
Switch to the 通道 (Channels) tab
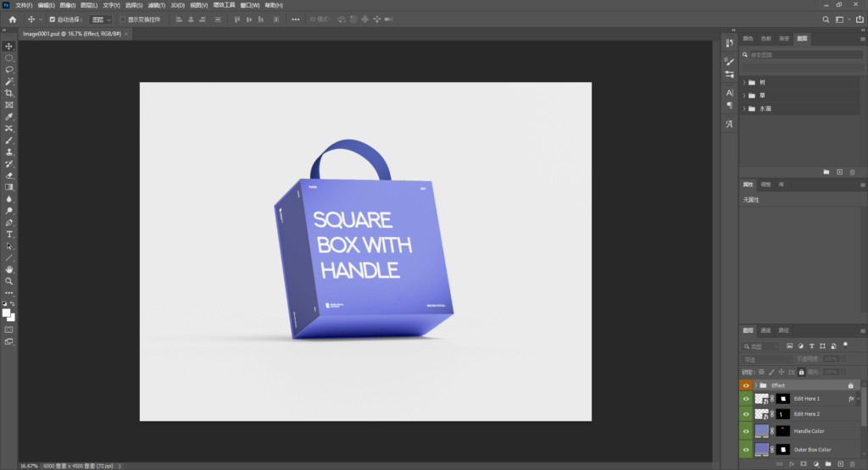point(765,330)
